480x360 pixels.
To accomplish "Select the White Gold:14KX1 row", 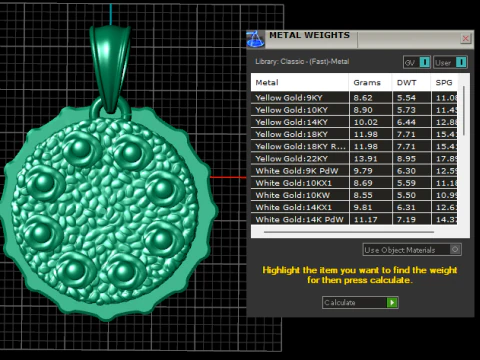I will [x=354, y=207].
